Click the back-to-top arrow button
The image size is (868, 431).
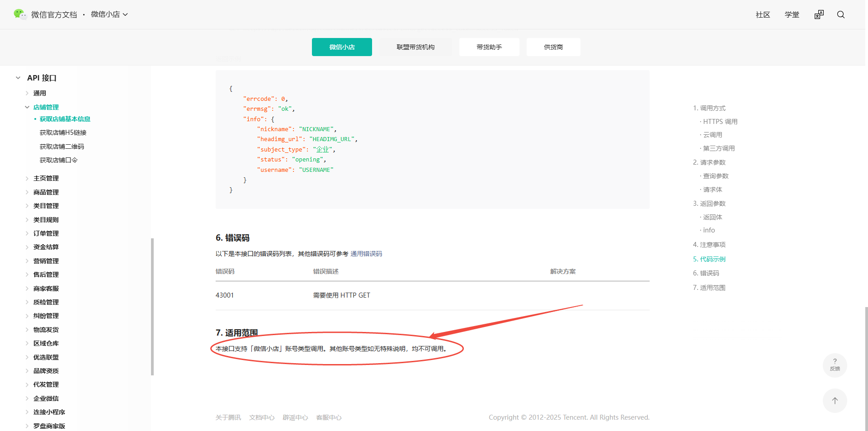coord(835,401)
